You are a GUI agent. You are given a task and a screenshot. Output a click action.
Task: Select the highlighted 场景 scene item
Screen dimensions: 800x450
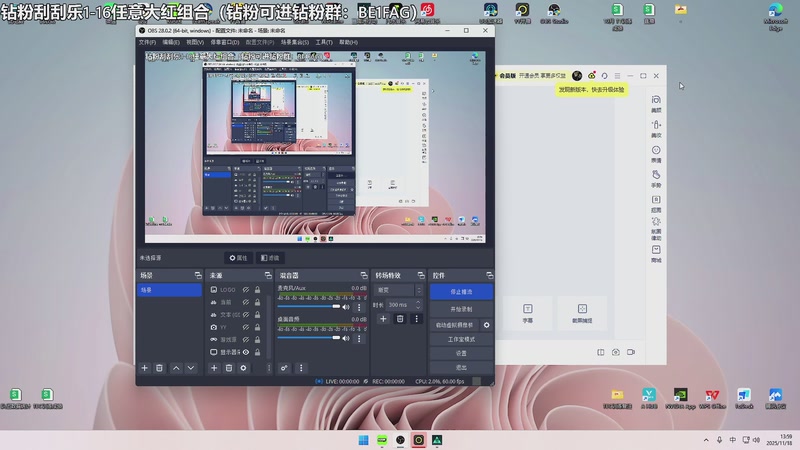click(169, 290)
